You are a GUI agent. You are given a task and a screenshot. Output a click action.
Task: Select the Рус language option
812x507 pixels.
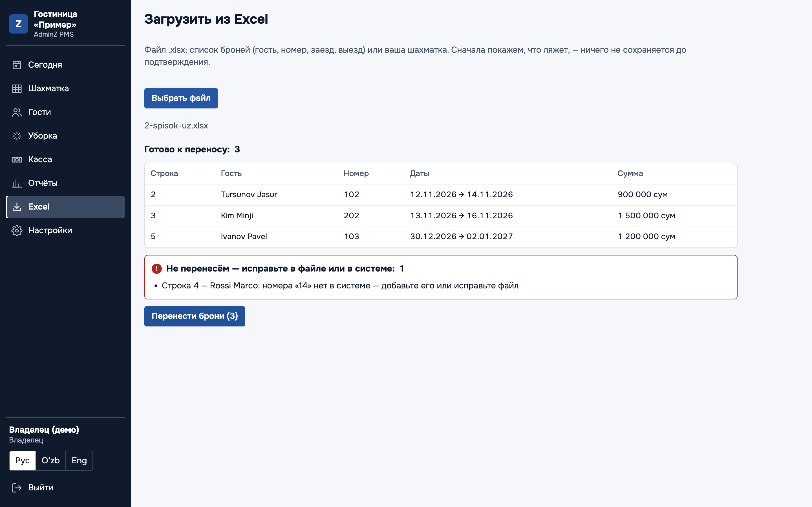coord(23,461)
